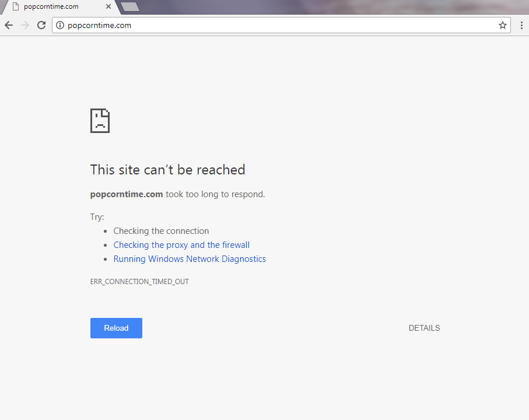Click the ERR_CONNECTION_TIMED_OUT error code
Screen dimensions: 529x420
pos(139,282)
